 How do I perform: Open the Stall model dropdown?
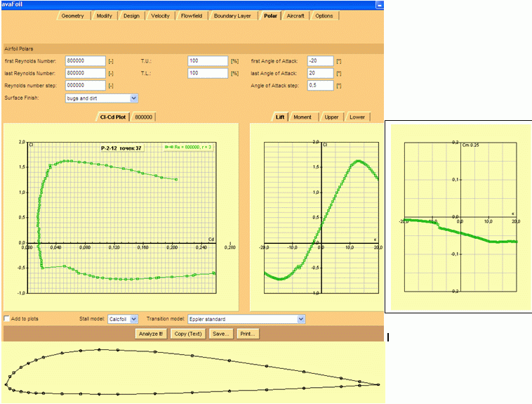[x=123, y=319]
